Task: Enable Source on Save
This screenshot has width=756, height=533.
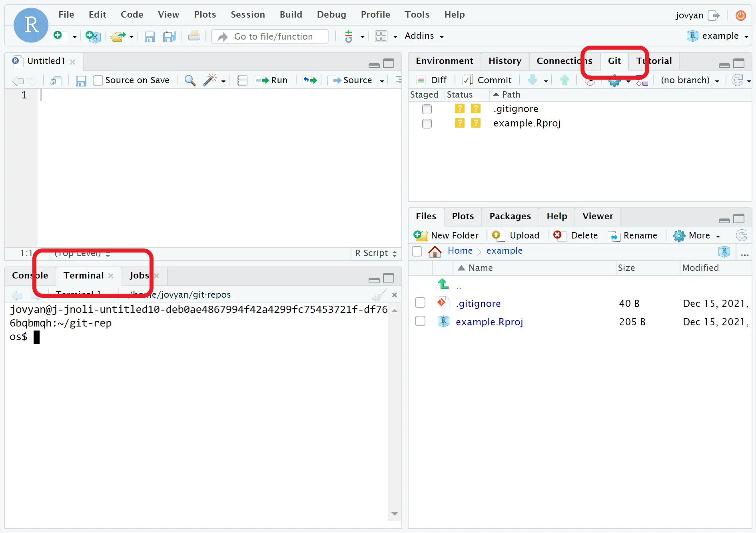Action: pyautogui.click(x=98, y=80)
